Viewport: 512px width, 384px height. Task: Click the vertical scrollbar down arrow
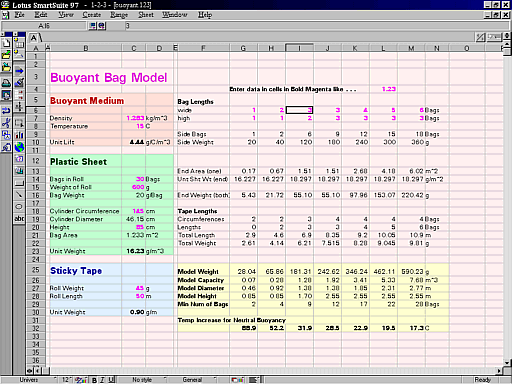[507, 363]
